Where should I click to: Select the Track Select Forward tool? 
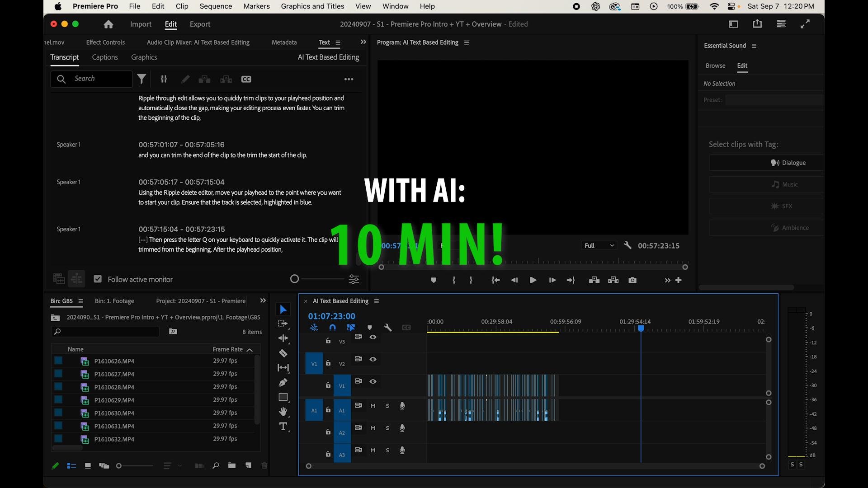click(283, 324)
